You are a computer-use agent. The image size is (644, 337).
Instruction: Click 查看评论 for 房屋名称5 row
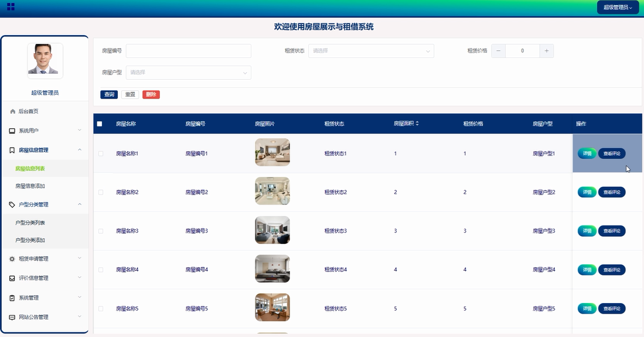612,308
